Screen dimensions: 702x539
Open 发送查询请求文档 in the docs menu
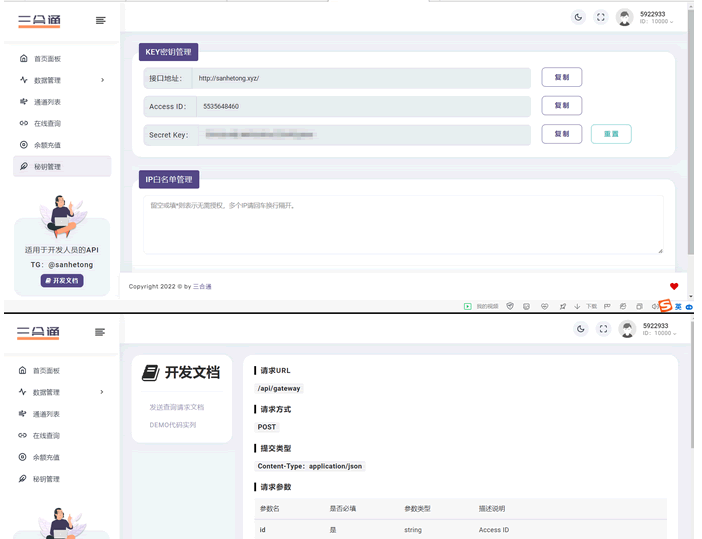click(176, 407)
